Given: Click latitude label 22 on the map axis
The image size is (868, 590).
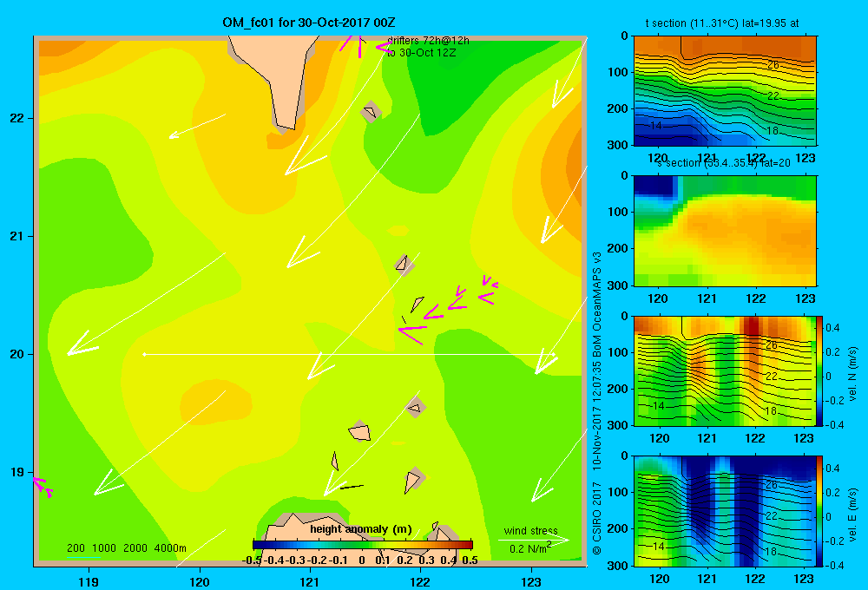Looking at the screenshot, I should pos(17,118).
